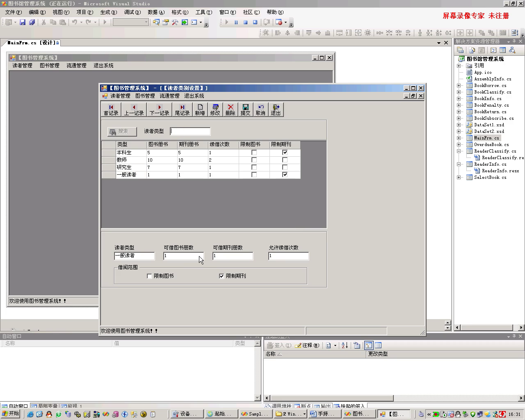Expand SelectBook.cs tree node
Screen dimensions: 525x420
(x=459, y=177)
